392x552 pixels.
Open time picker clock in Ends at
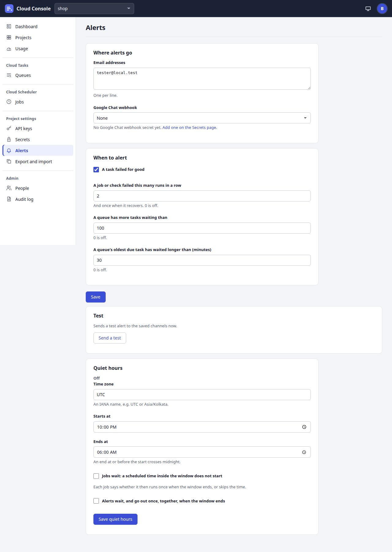coord(304,452)
